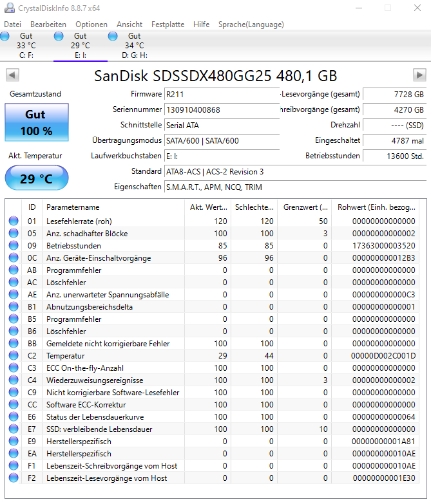Click status icon of Gemeldete nicht korrigierbare Fehler
This screenshot has width=431, height=504.
[14, 343]
